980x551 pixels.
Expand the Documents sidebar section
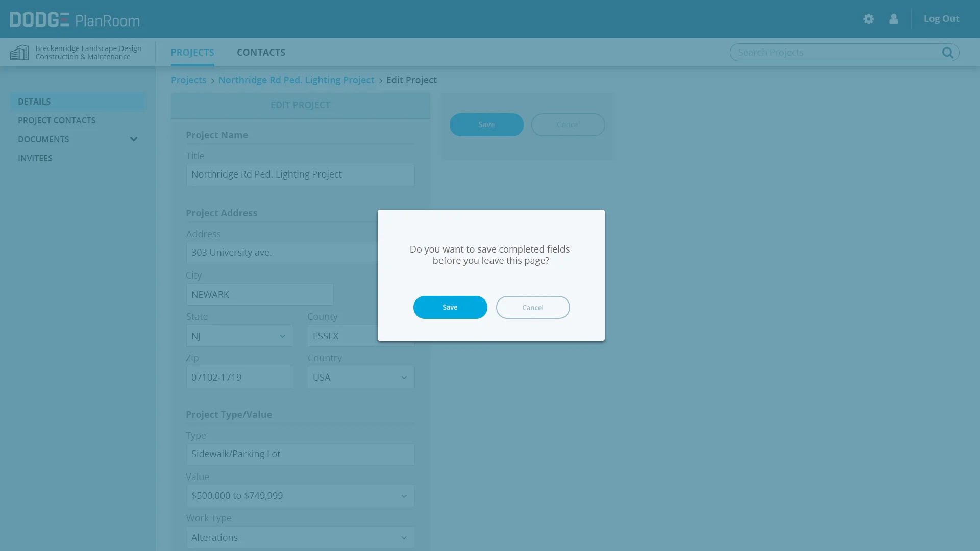pyautogui.click(x=133, y=139)
